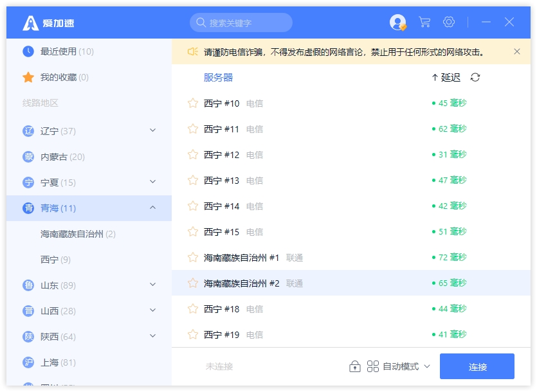Click the 陕 region badge icon
The image size is (537, 392).
[28, 337]
